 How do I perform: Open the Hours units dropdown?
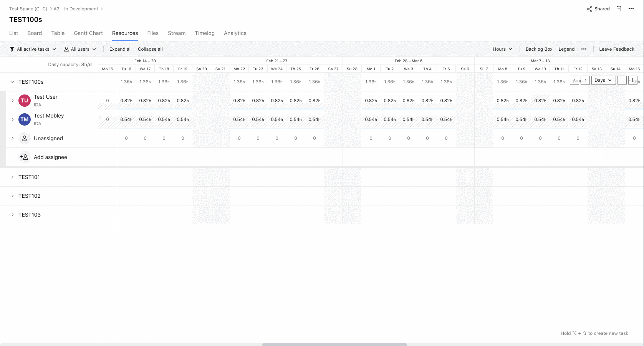tap(502, 49)
